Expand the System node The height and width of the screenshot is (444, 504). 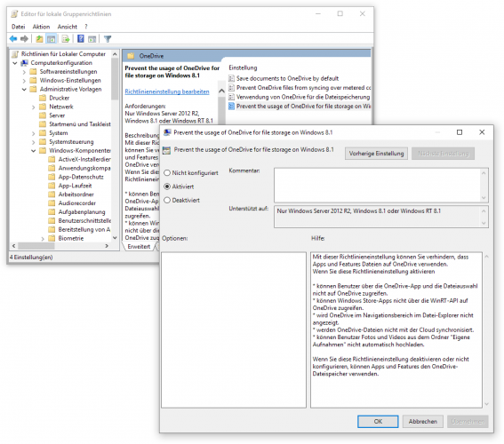[34, 133]
